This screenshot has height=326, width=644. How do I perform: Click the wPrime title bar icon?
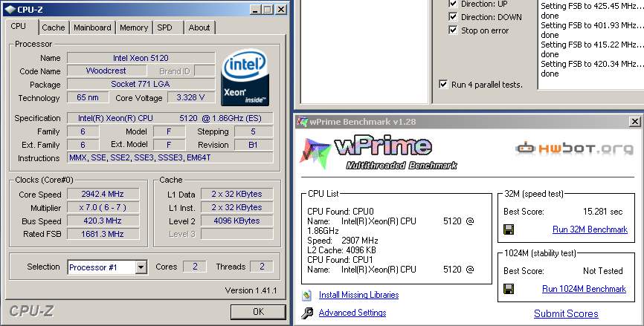point(303,122)
